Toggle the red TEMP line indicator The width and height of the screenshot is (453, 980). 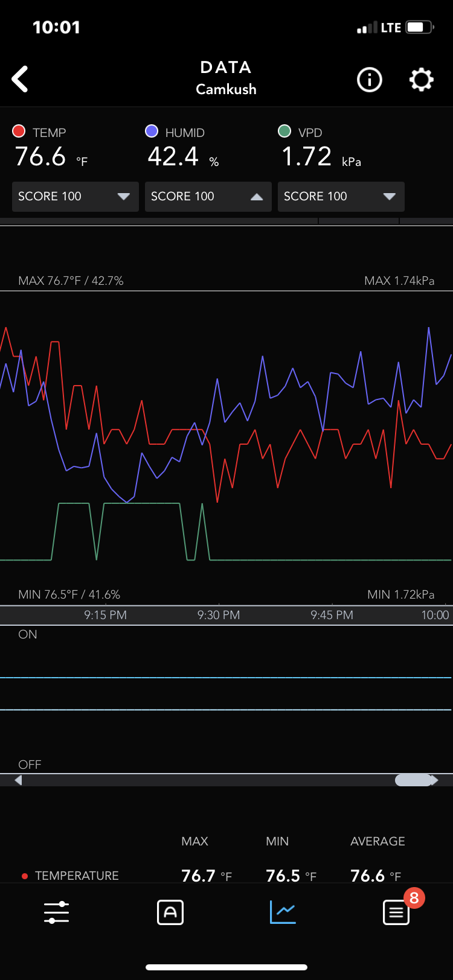[19, 132]
